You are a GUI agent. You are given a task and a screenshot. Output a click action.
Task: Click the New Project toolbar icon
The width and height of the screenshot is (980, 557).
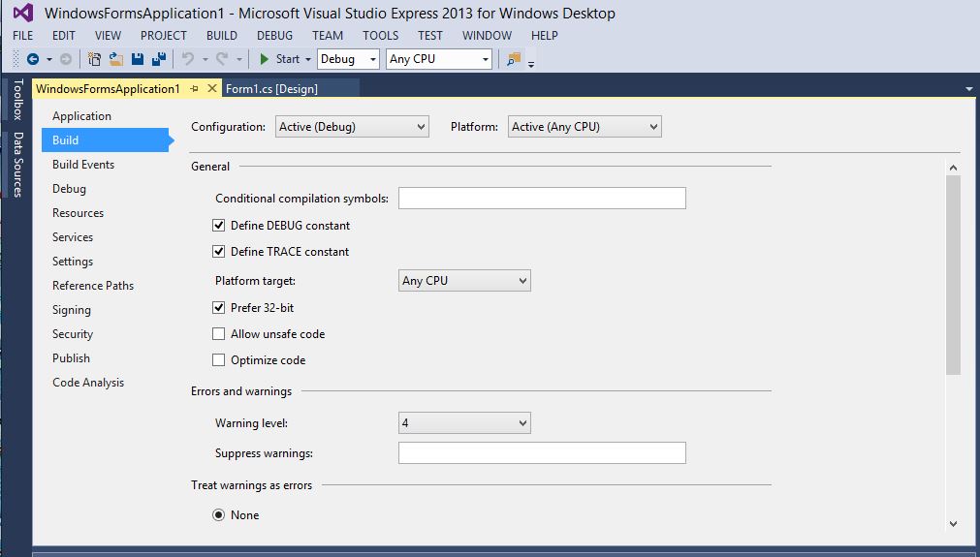point(94,59)
